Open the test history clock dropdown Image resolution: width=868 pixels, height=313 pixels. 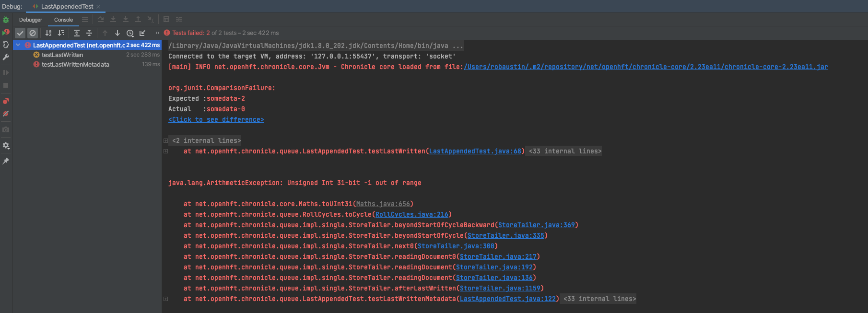click(x=130, y=33)
